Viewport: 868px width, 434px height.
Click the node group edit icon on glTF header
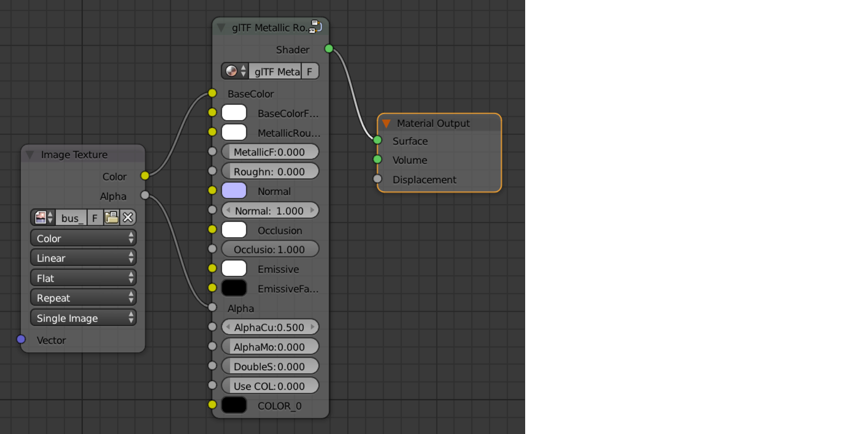pos(316,26)
